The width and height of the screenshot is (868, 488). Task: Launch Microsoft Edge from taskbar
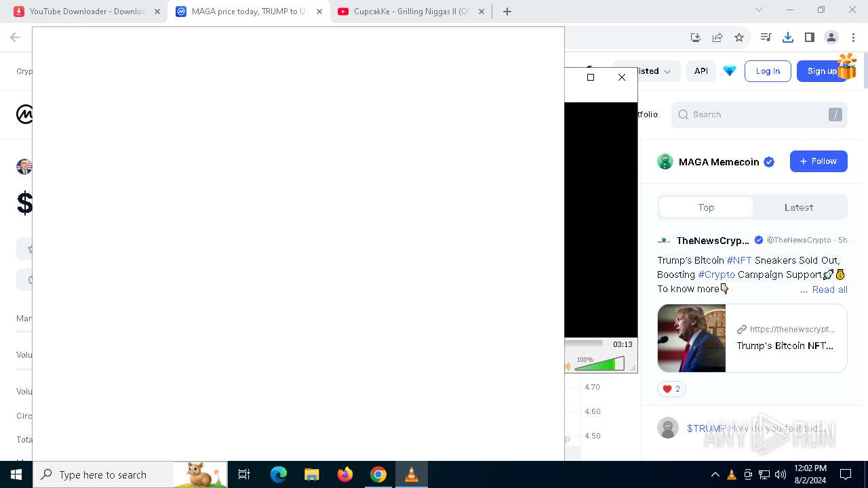[x=279, y=474]
